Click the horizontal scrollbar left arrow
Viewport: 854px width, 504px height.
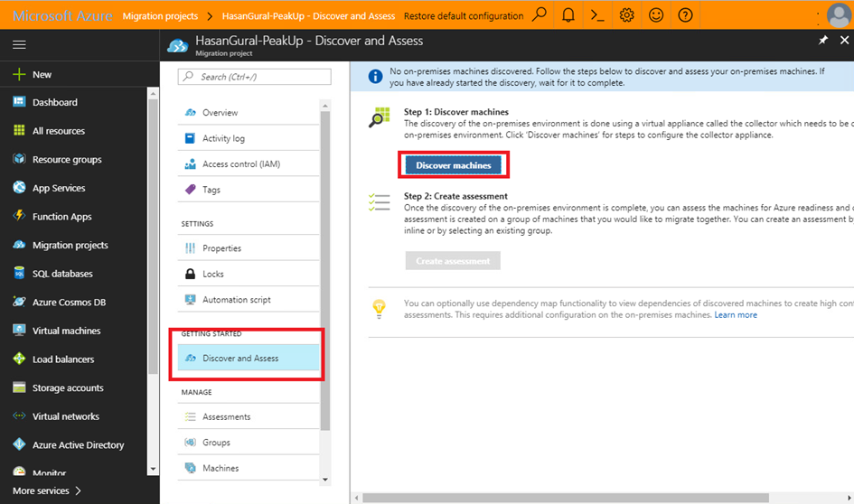[357, 498]
